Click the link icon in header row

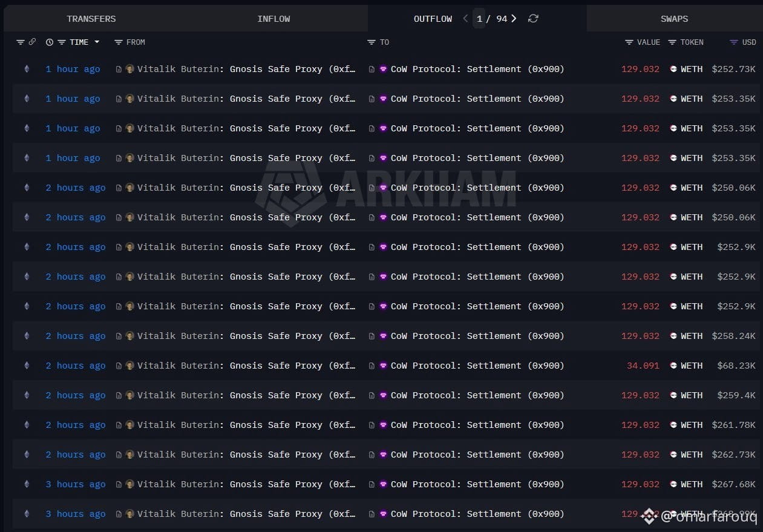32,42
